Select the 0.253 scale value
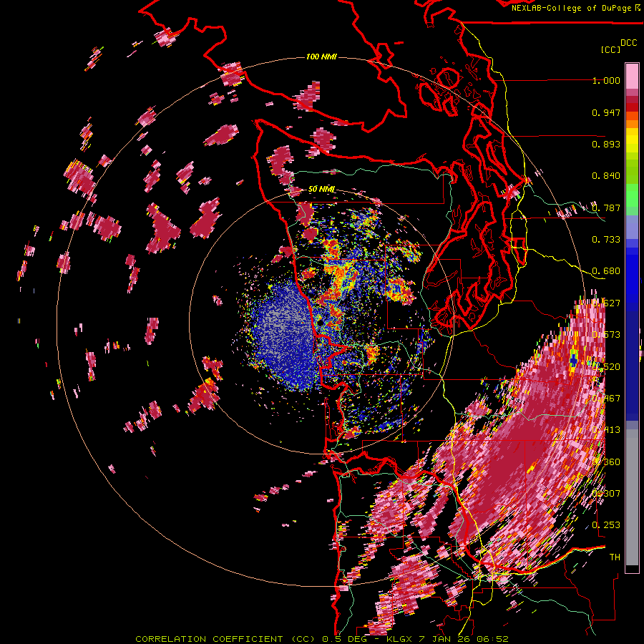Screen dimensions: 644x644 [606, 525]
